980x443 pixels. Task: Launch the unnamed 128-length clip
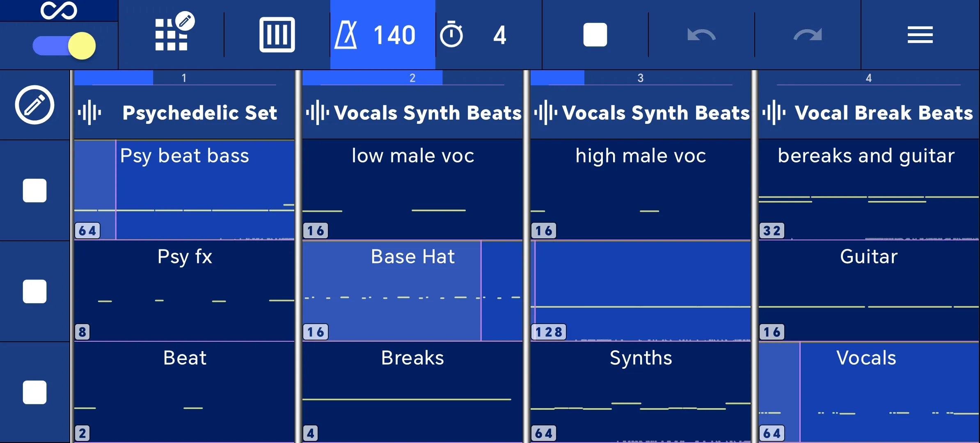coord(640,291)
